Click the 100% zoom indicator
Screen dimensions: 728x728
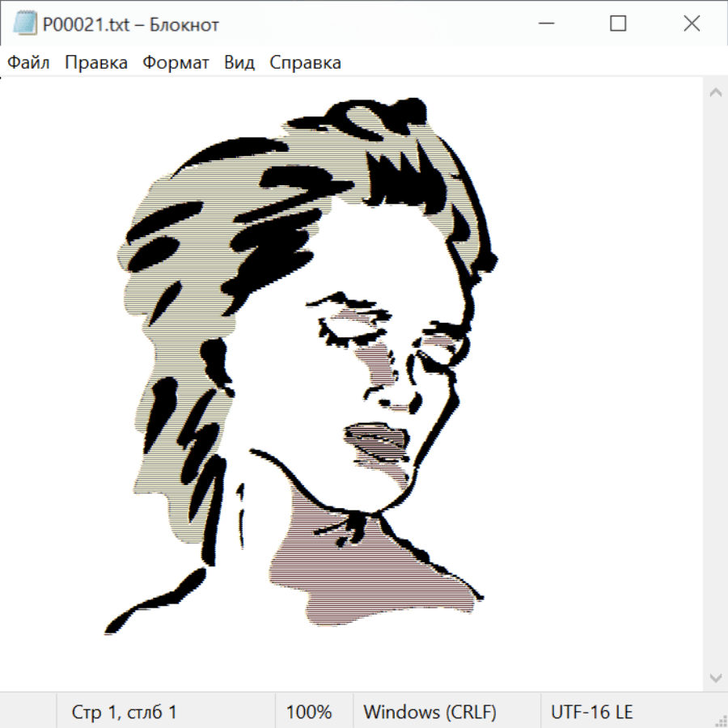click(309, 712)
